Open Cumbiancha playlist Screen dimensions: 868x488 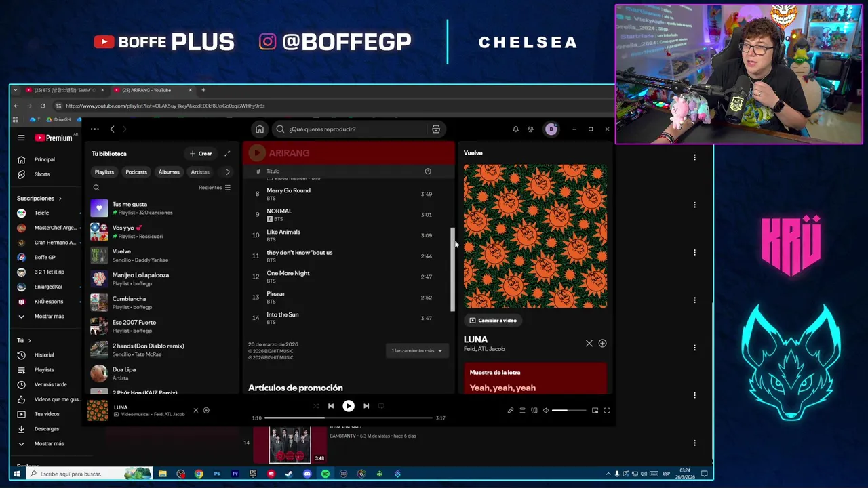click(x=161, y=302)
